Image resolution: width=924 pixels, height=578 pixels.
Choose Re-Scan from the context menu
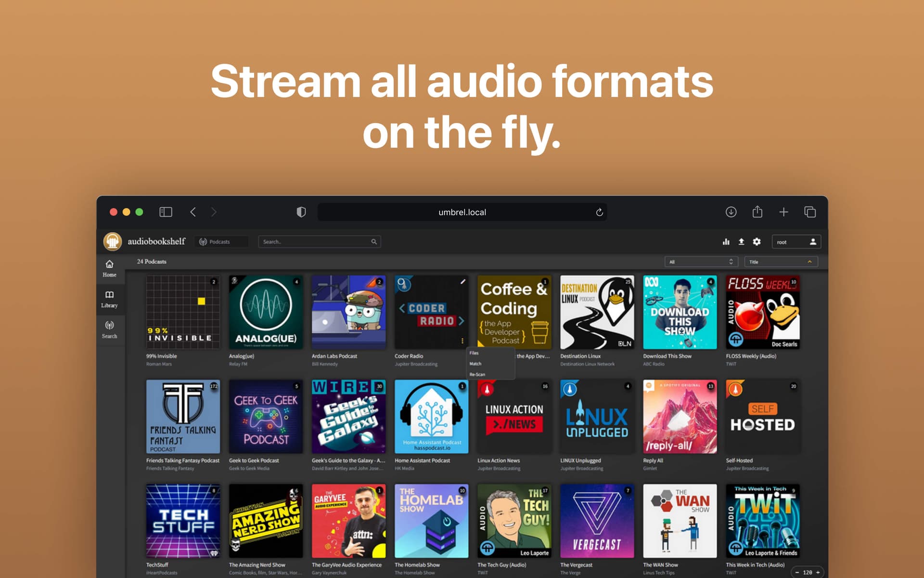point(477,374)
